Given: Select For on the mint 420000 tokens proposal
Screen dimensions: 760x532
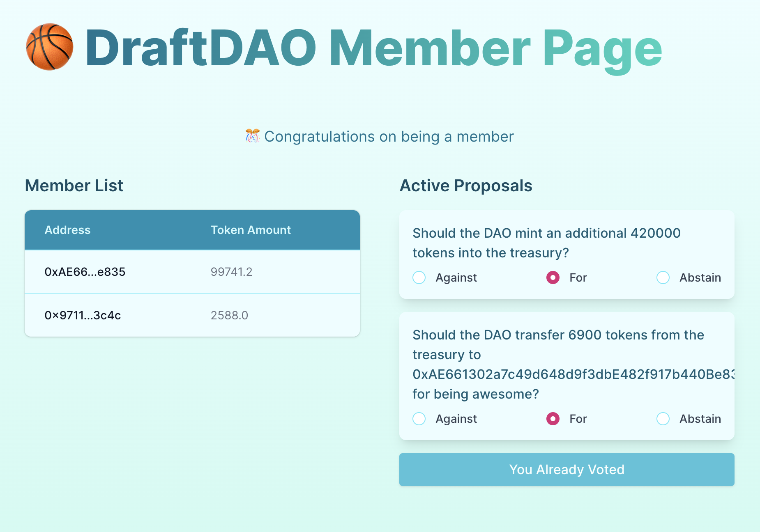Looking at the screenshot, I should [553, 277].
